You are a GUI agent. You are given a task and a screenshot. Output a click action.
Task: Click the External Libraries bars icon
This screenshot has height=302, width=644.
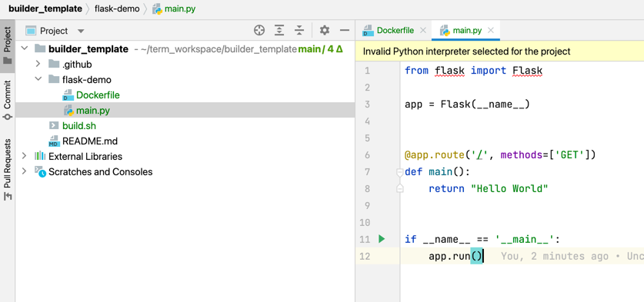(40, 156)
